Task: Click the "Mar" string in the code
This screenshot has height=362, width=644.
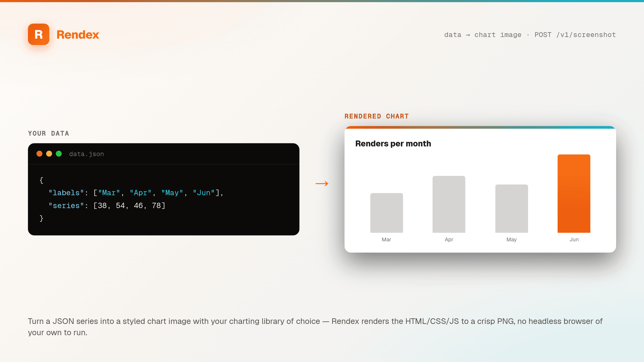Action: click(x=109, y=193)
